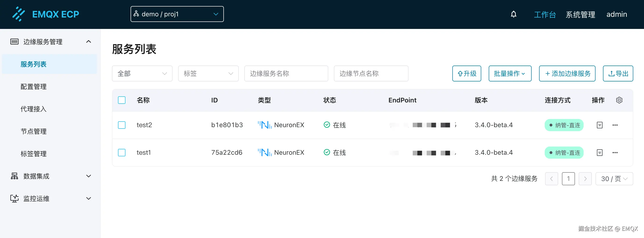Click the 监控运维 sidebar icon
Viewport: 644px width, 238px height.
(x=14, y=198)
